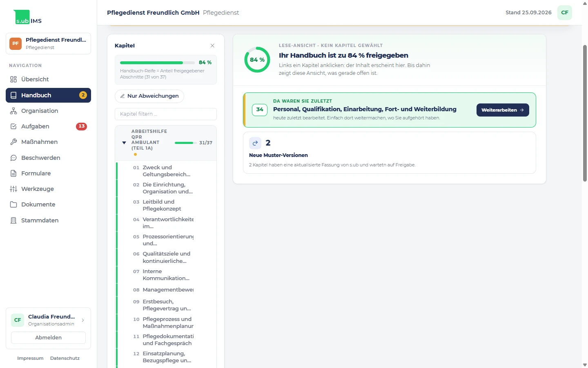
Task: Click the Werkzeuge sliders icon
Action: 13,189
